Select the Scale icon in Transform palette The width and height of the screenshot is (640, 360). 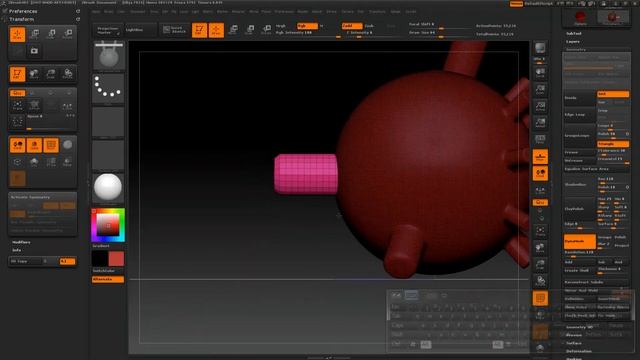point(51,34)
